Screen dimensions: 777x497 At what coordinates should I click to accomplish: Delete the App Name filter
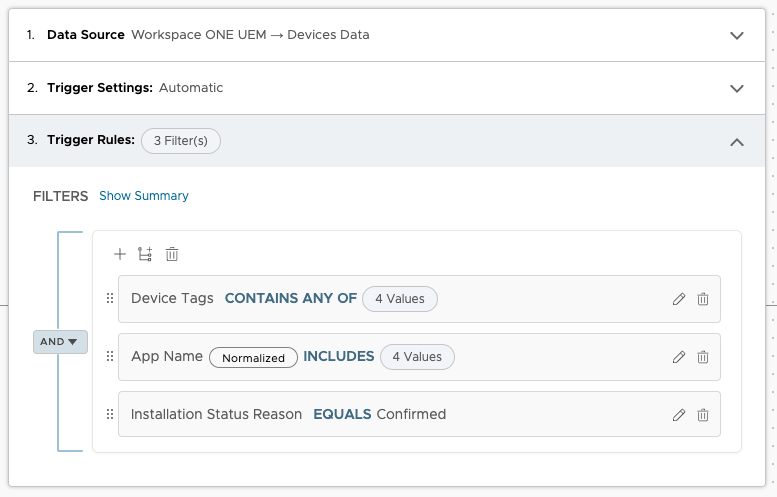point(703,357)
